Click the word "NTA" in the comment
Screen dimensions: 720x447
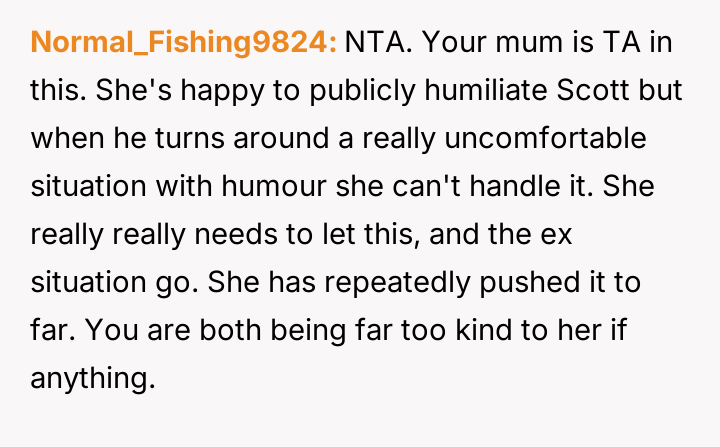pos(373,44)
